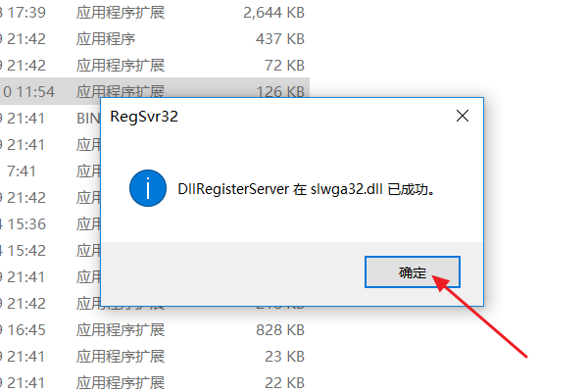This screenshot has height=392, width=588.
Task: Select the 72 KB file row
Action: tap(155, 66)
